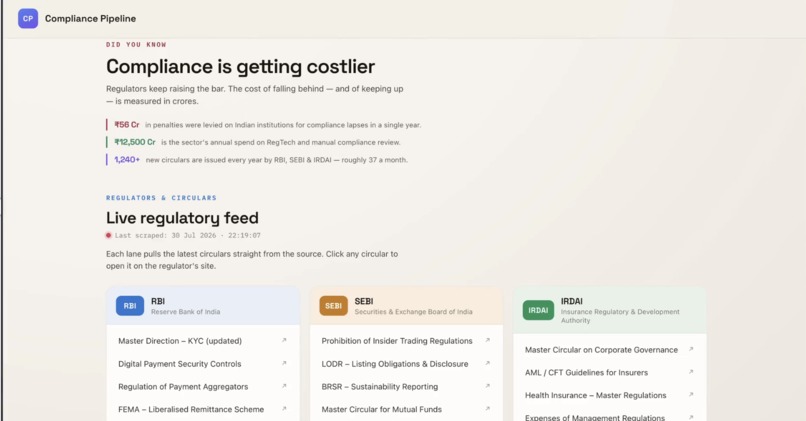Click the green IRDAI badge icon
This screenshot has width=806, height=421.
pyautogui.click(x=538, y=310)
